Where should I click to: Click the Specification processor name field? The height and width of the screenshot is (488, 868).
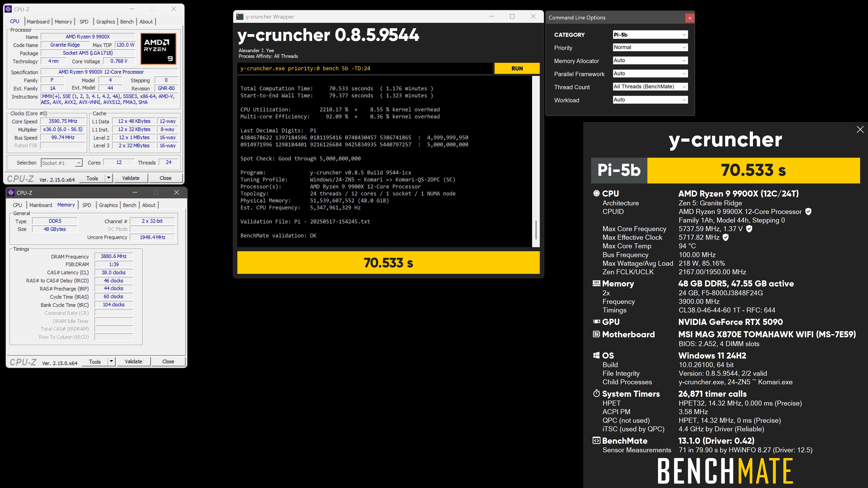coord(109,72)
